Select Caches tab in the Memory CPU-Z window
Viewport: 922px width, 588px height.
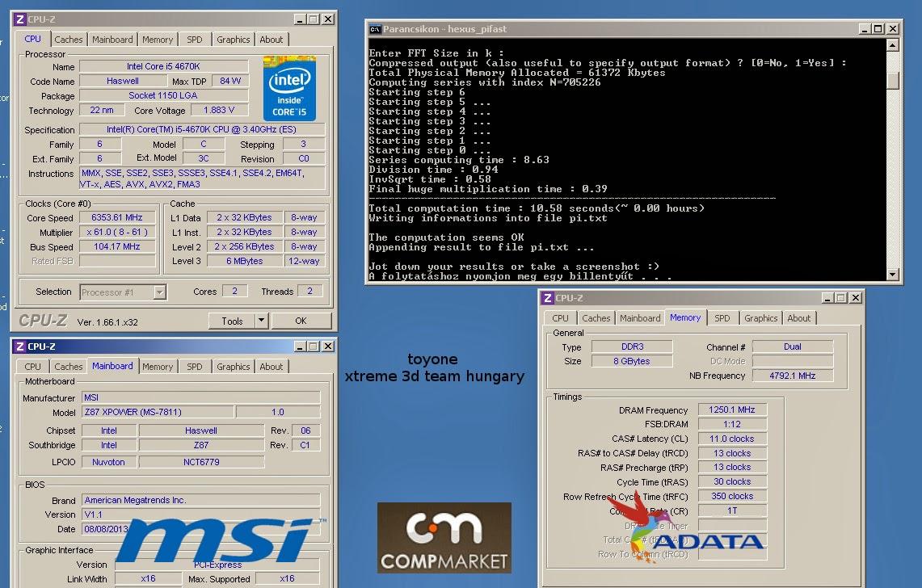coord(596,318)
